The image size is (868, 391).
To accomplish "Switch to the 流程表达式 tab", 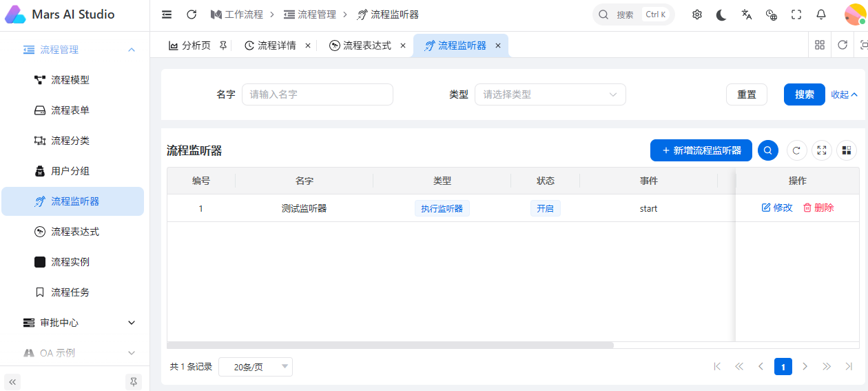I will click(360, 46).
